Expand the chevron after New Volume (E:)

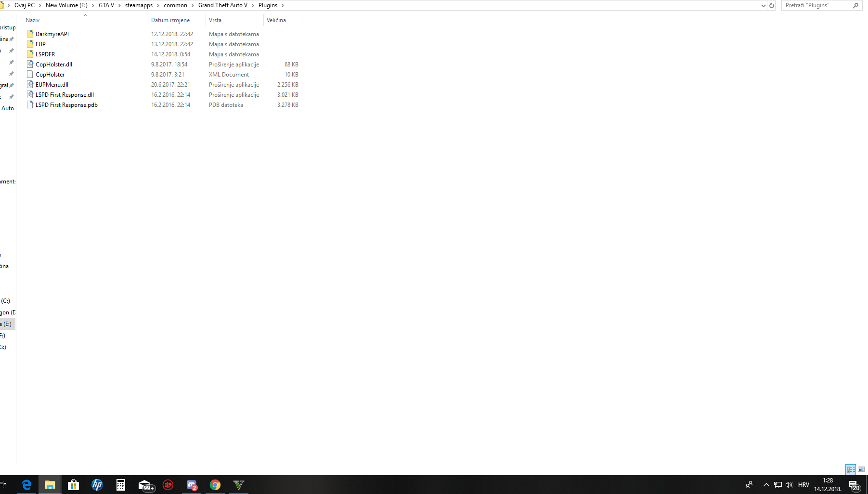(93, 5)
